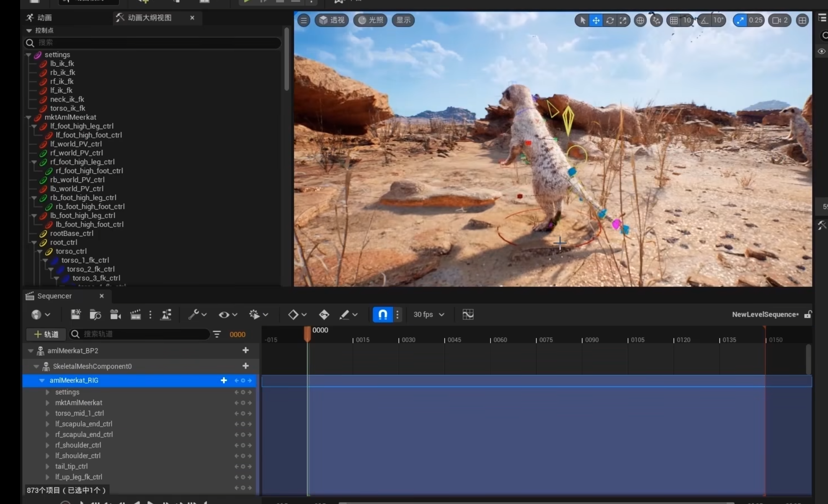Select the scale transform tool in viewport
Image resolution: width=828 pixels, height=504 pixels.
[623, 20]
